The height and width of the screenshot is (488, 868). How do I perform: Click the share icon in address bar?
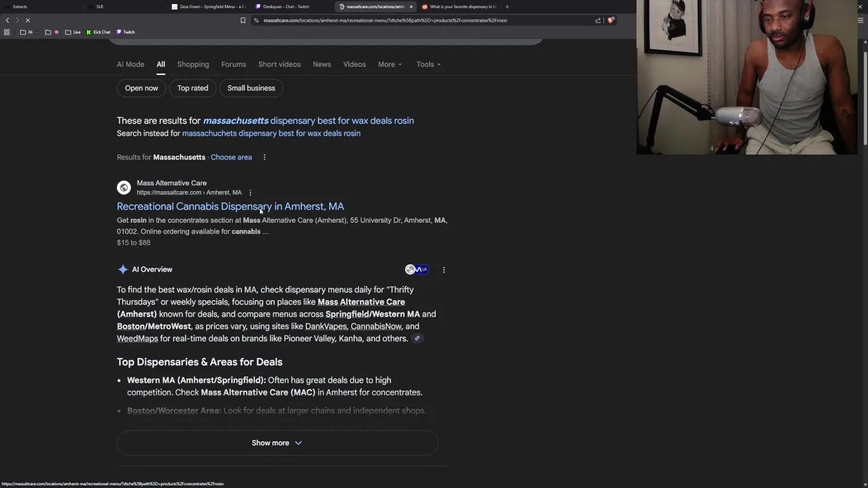[x=598, y=20]
